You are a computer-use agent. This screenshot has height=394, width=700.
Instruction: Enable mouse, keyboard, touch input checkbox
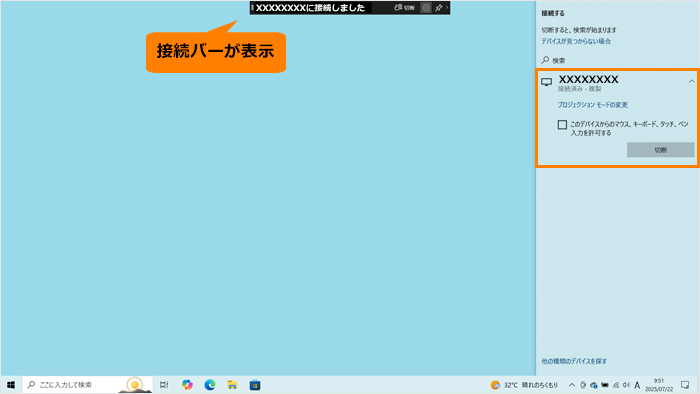562,124
